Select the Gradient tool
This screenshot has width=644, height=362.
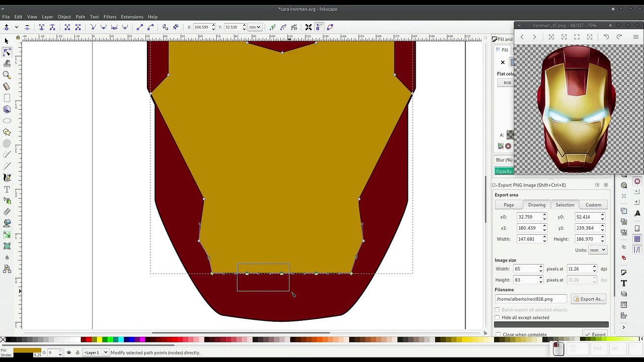7,235
